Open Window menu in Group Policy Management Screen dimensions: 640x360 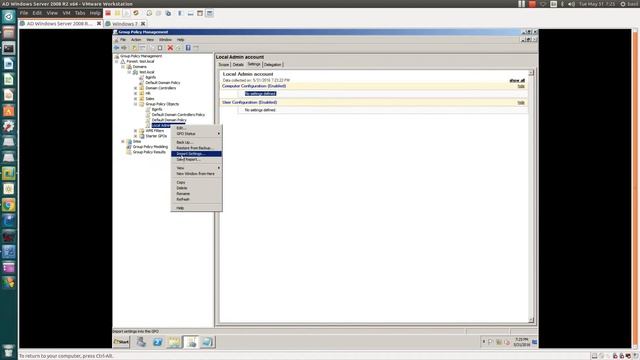click(x=165, y=40)
